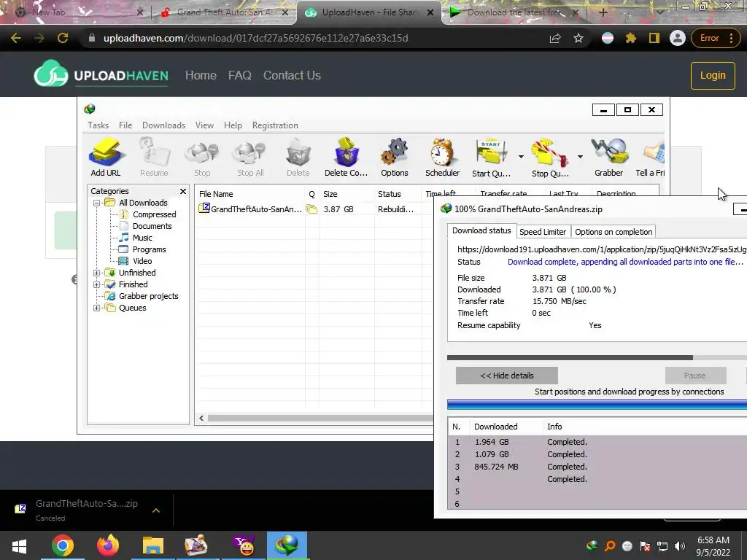Click the Pause button in the download dialog

pyautogui.click(x=695, y=376)
